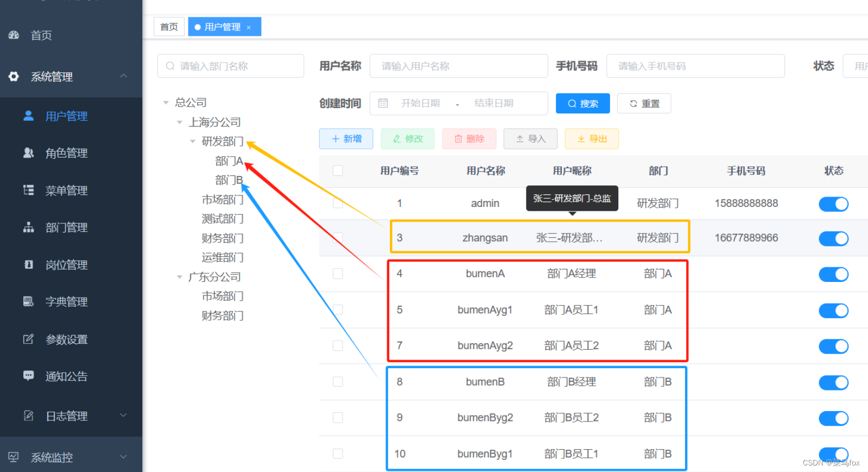Click the 结束日期 end date field

(x=493, y=103)
